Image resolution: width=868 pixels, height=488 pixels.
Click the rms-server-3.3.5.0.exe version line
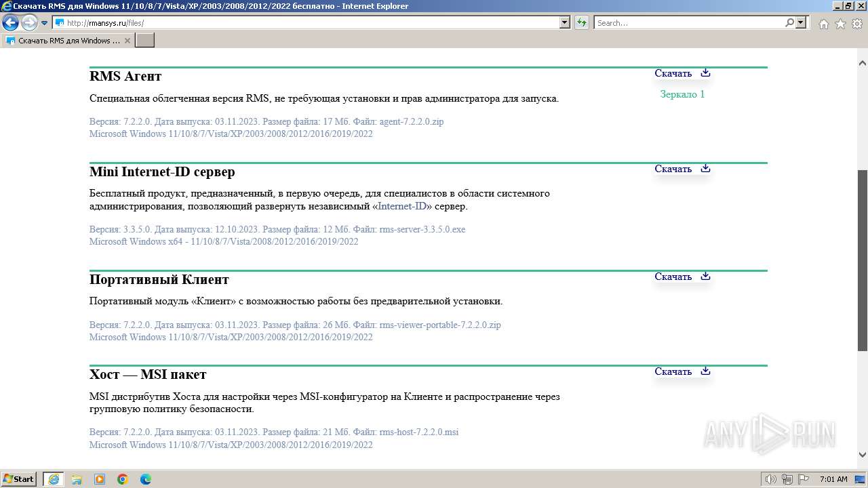tap(277, 229)
